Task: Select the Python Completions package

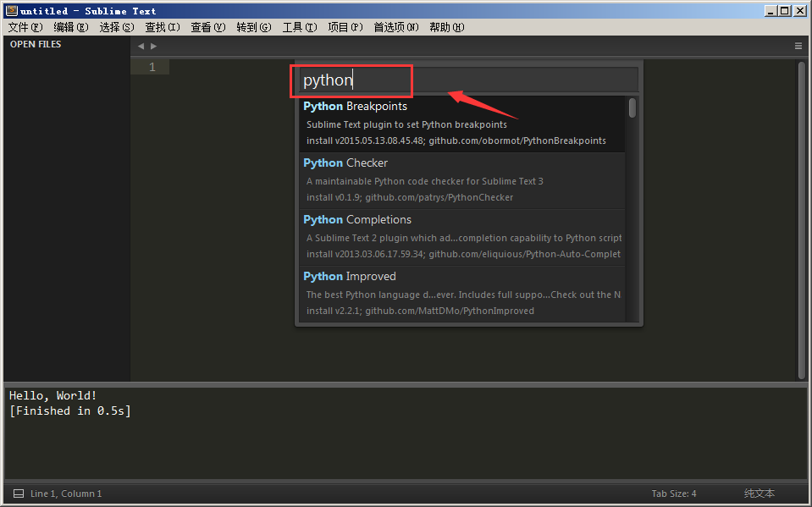Action: click(462, 237)
